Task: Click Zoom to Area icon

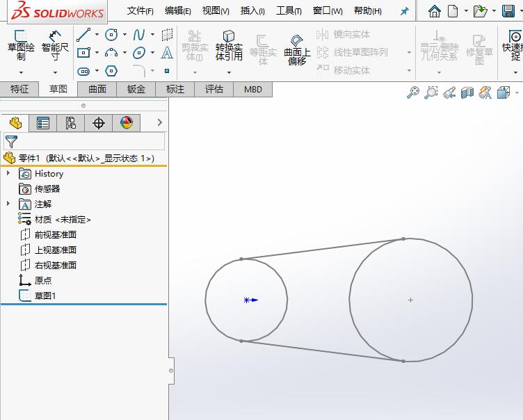Action: [431, 92]
